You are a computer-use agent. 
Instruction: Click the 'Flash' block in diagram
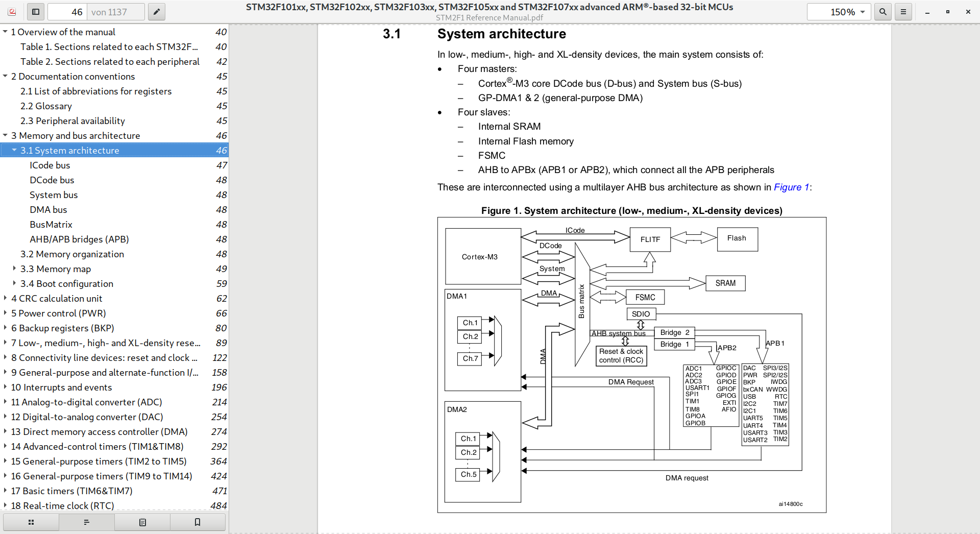coord(737,239)
